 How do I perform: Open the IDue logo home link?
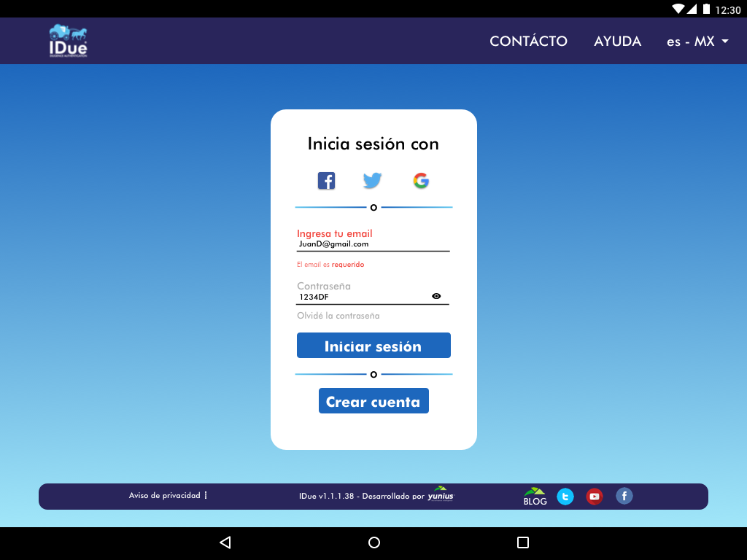pos(68,41)
